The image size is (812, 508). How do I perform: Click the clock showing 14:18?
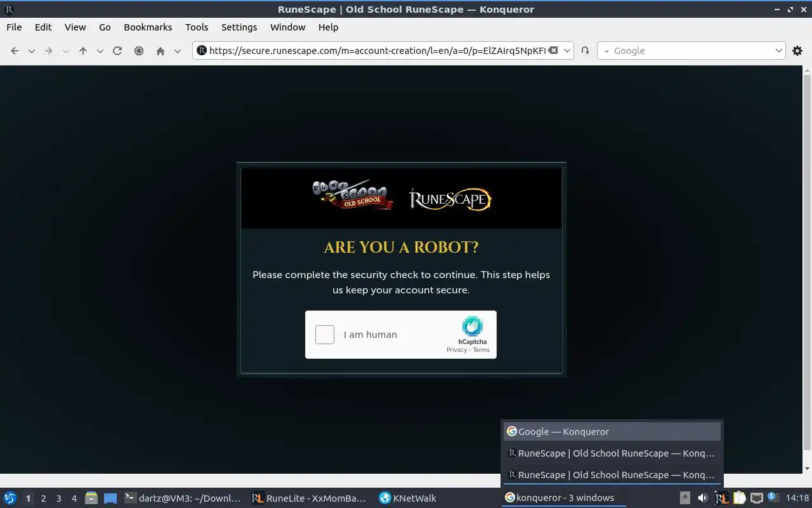click(797, 498)
